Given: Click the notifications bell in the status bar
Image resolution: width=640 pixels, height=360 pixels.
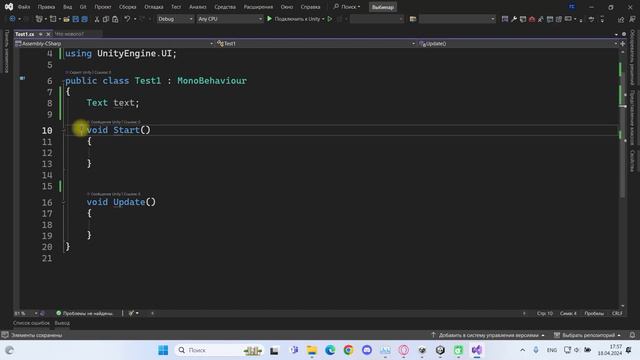Looking at the screenshot, I should 632,335.
